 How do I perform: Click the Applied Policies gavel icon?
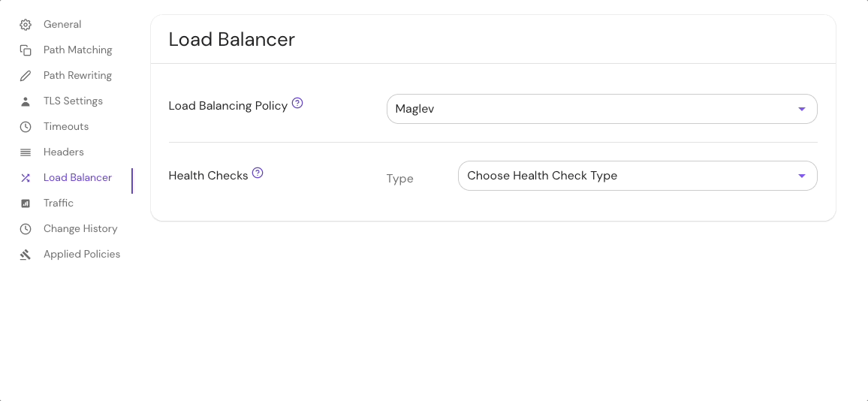[26, 255]
